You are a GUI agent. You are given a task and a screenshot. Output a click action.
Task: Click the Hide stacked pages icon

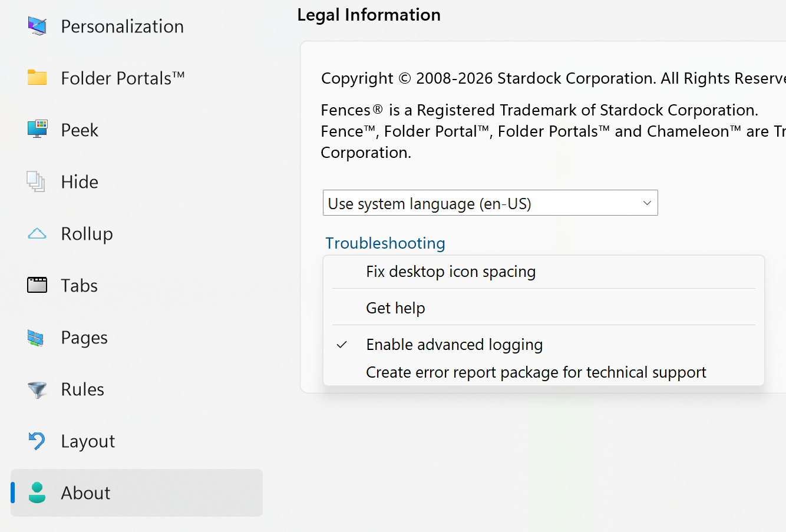point(37,181)
